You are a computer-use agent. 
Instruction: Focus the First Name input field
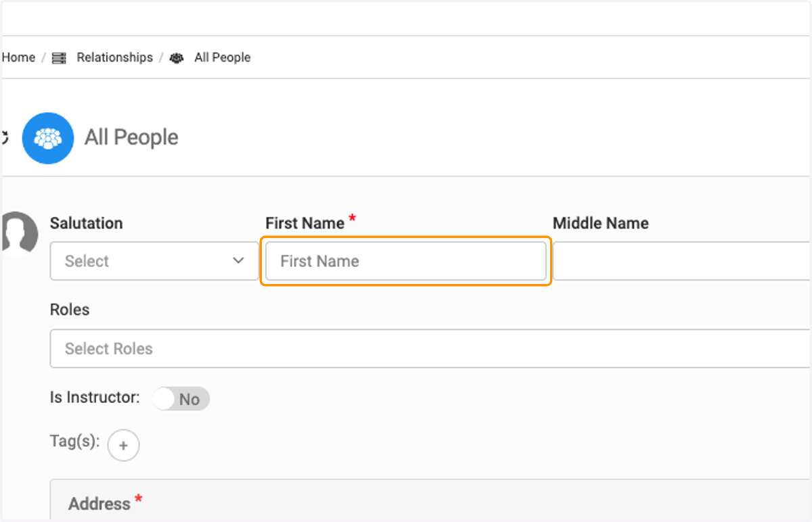click(x=406, y=261)
